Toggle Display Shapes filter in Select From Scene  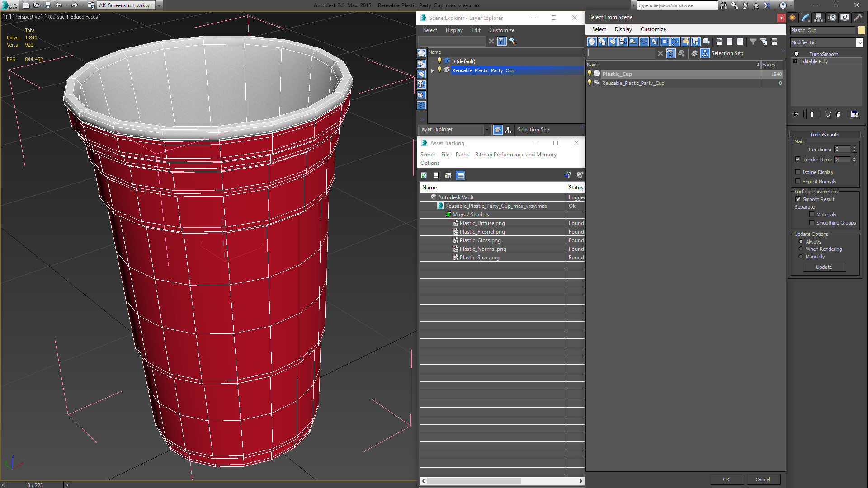602,42
